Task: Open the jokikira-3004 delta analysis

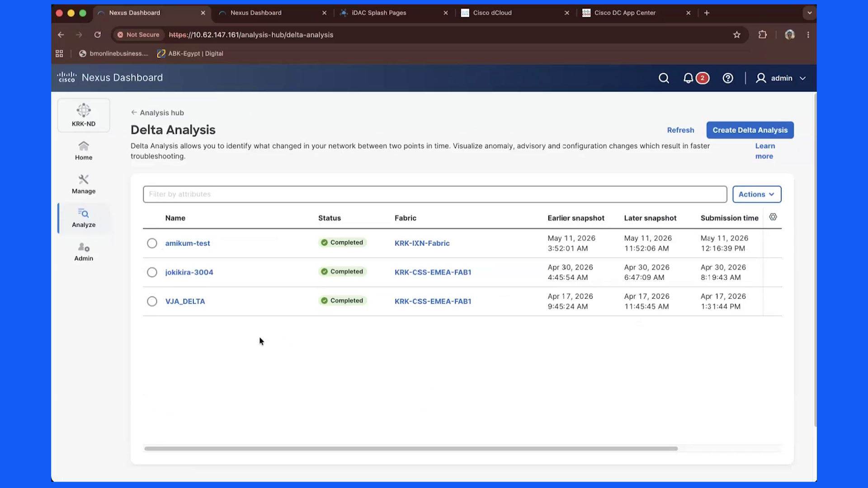Action: click(189, 272)
